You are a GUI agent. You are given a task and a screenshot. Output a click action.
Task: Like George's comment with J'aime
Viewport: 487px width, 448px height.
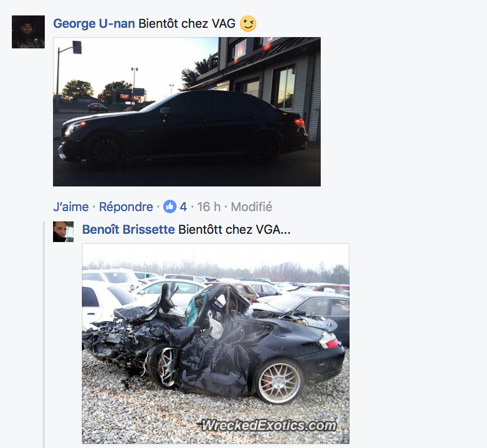pyautogui.click(x=71, y=207)
